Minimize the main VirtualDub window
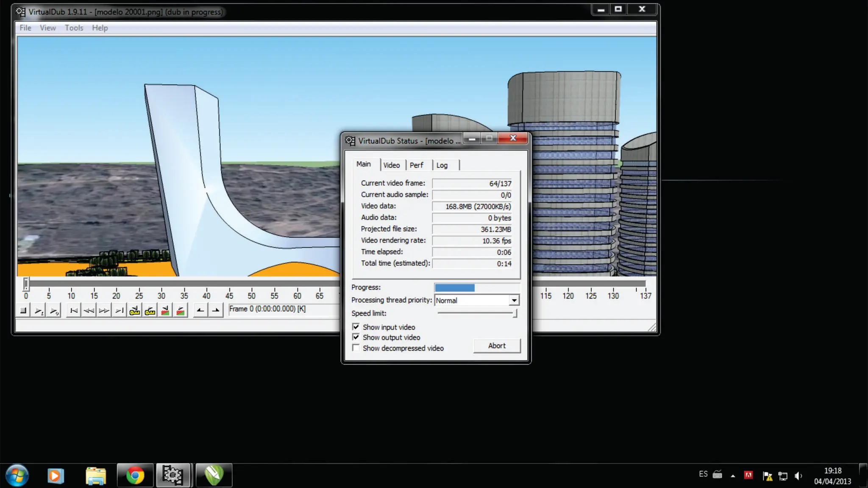Screen dimensions: 868x488 pyautogui.click(x=601, y=9)
